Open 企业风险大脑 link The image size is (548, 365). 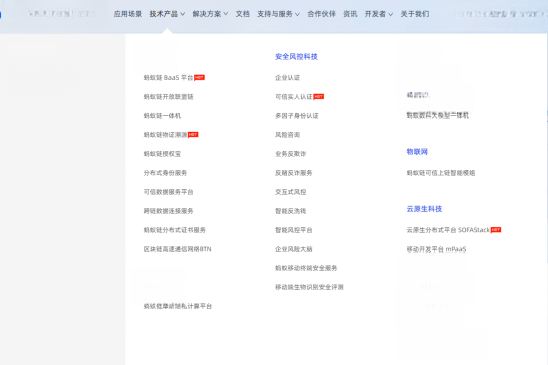[294, 249]
